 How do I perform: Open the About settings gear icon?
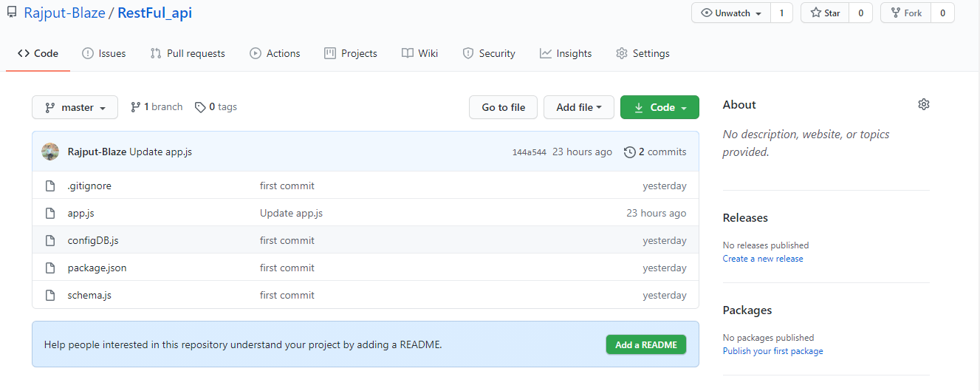(x=923, y=104)
